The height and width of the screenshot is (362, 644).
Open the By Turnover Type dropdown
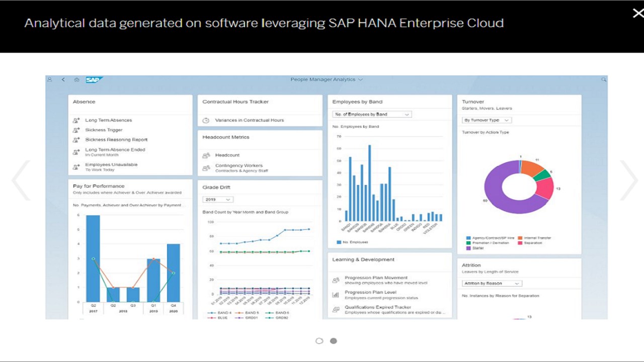point(487,120)
